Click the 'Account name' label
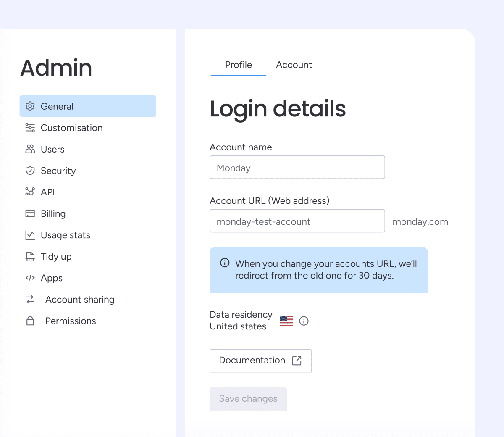This screenshot has height=437, width=504. click(241, 147)
